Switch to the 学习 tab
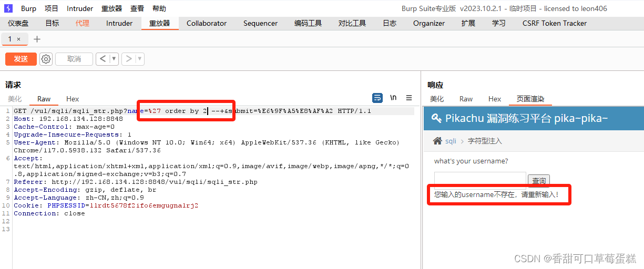 click(x=499, y=23)
